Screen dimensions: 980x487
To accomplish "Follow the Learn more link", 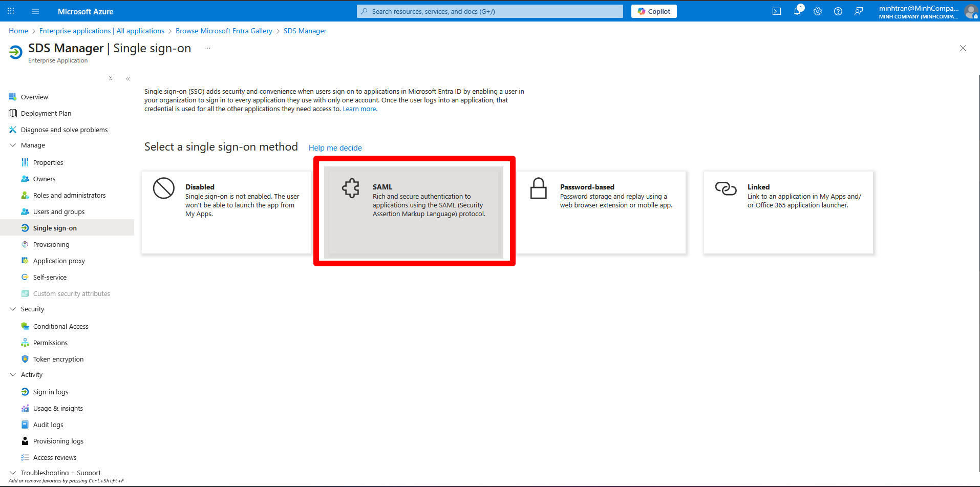I will click(x=360, y=109).
